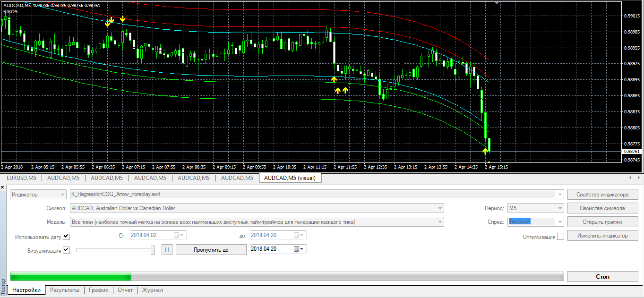Viewport: 644px width, 298px height.
Task: Click the Свойства индикатора button
Action: [x=602, y=195]
